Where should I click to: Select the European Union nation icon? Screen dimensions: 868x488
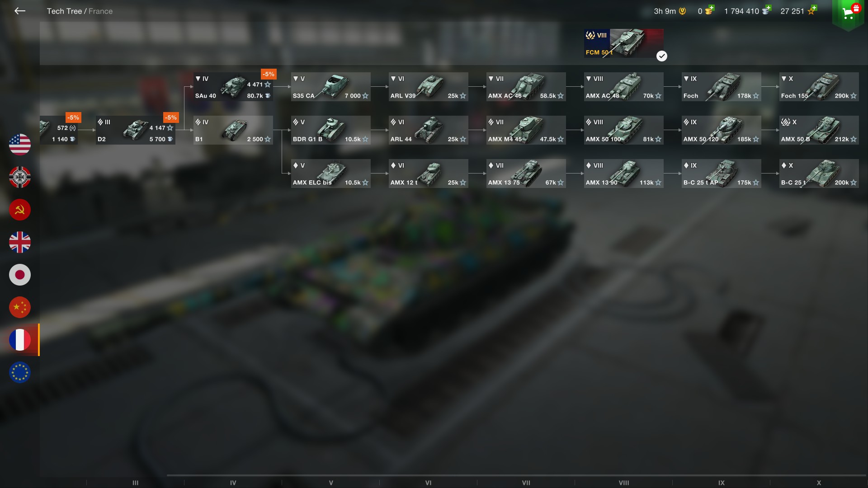tap(20, 372)
